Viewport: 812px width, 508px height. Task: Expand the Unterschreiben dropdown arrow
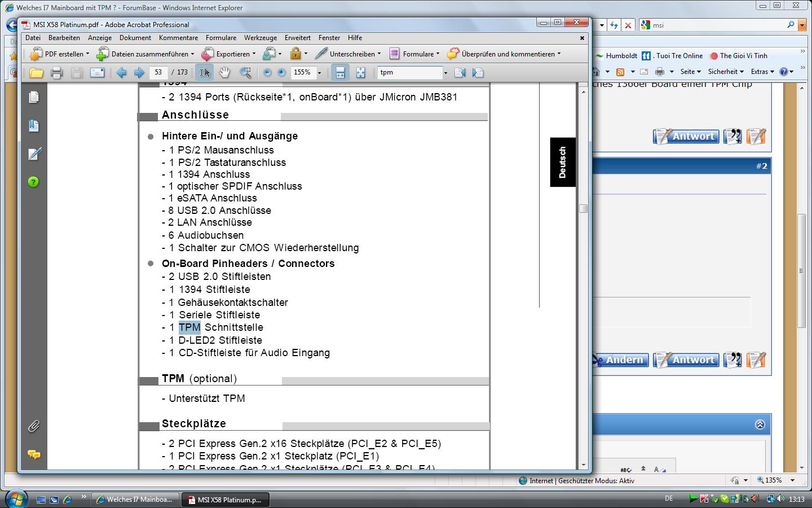pyautogui.click(x=379, y=54)
